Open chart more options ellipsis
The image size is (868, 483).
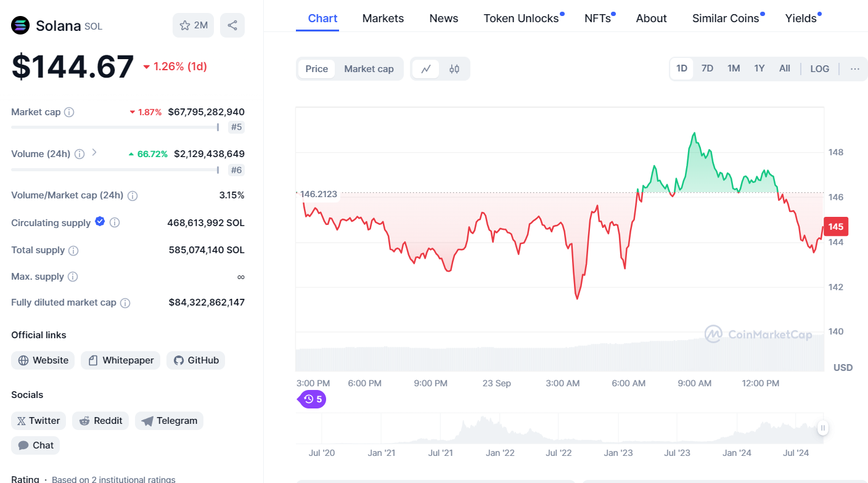click(x=855, y=68)
